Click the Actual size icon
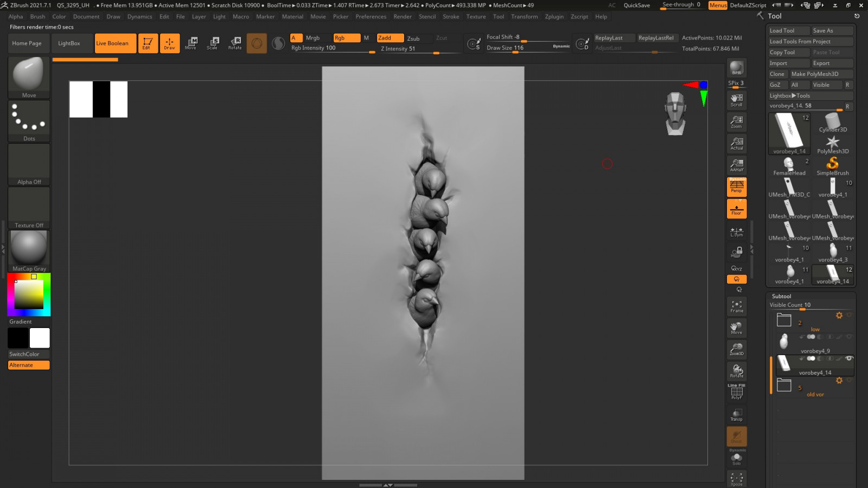Image resolution: width=868 pixels, height=488 pixels. pyautogui.click(x=736, y=144)
